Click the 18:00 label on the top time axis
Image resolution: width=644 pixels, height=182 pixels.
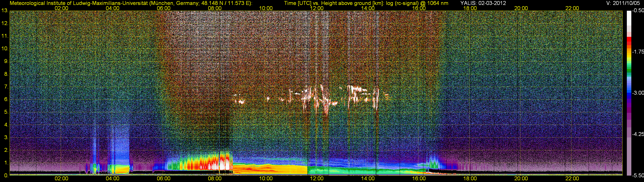tap(470, 8)
